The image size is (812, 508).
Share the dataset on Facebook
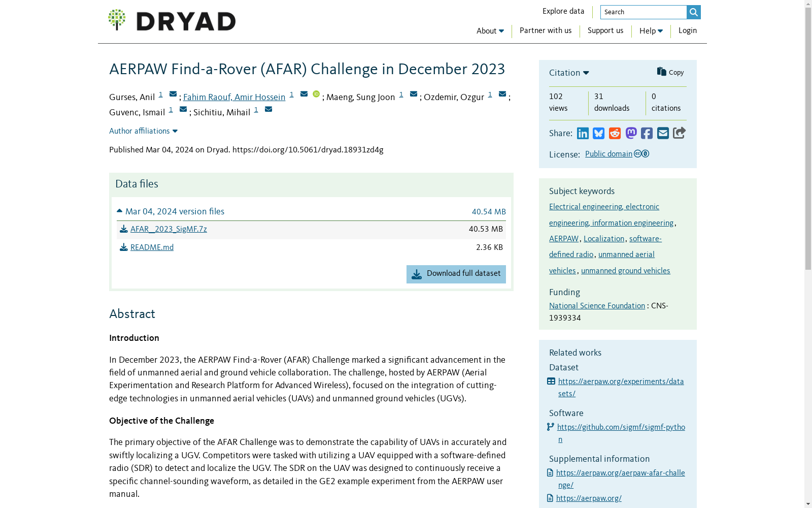pyautogui.click(x=647, y=133)
